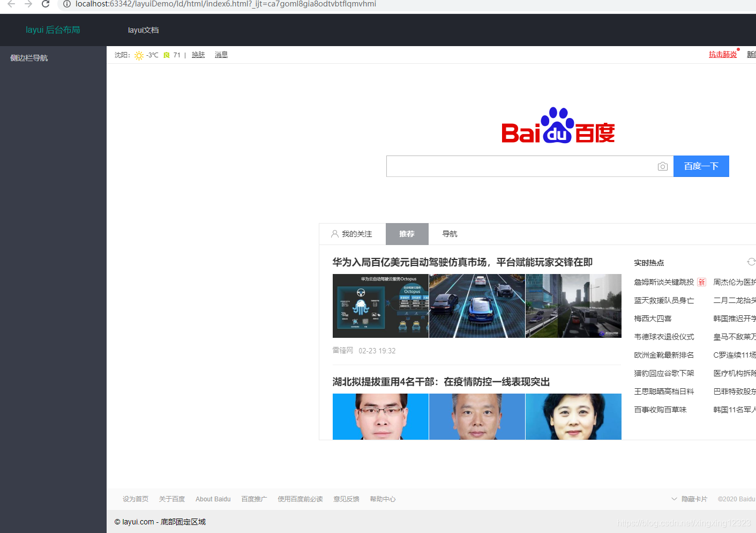Click the portrait of man with glasses
Screen dimensions: 756x533
(x=380, y=417)
